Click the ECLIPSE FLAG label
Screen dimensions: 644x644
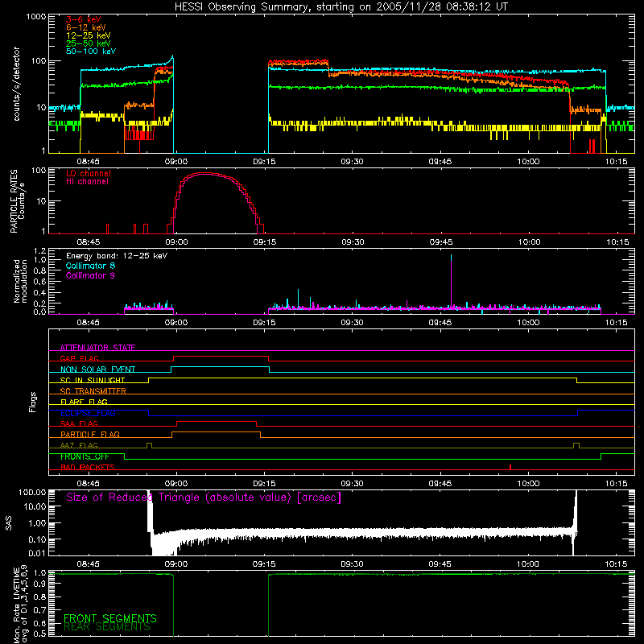pyautogui.click(x=88, y=413)
